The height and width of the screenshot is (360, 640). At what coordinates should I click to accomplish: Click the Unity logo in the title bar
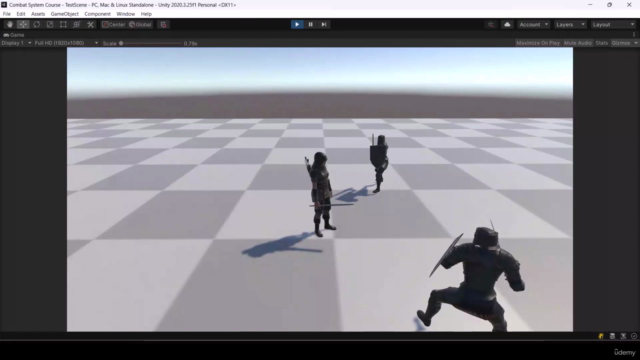[x=4, y=5]
